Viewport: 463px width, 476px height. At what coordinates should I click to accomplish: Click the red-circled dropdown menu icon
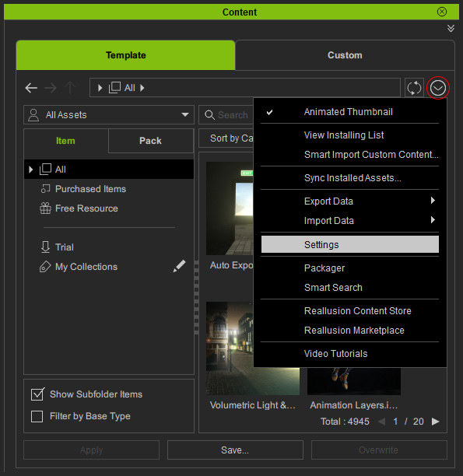437,88
